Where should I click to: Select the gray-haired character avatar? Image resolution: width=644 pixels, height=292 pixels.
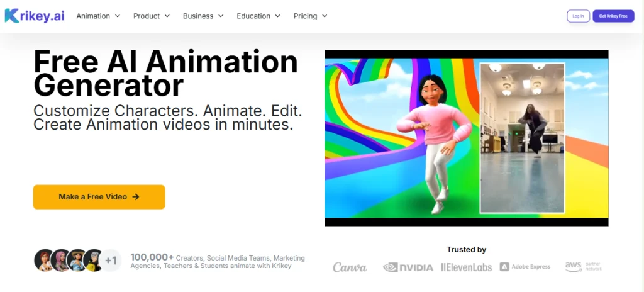pos(93,261)
